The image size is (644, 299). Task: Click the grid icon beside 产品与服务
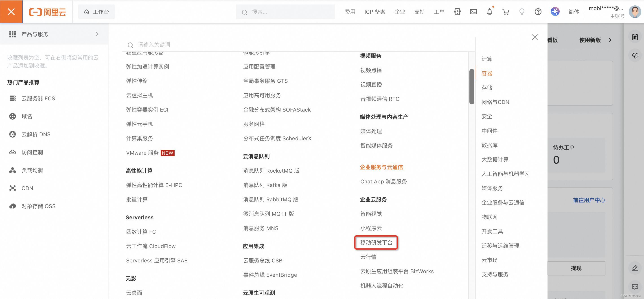pos(13,34)
